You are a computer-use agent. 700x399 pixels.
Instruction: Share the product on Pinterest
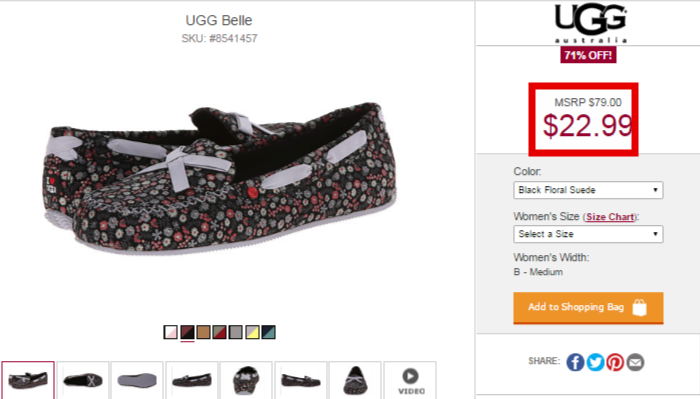[x=615, y=362]
